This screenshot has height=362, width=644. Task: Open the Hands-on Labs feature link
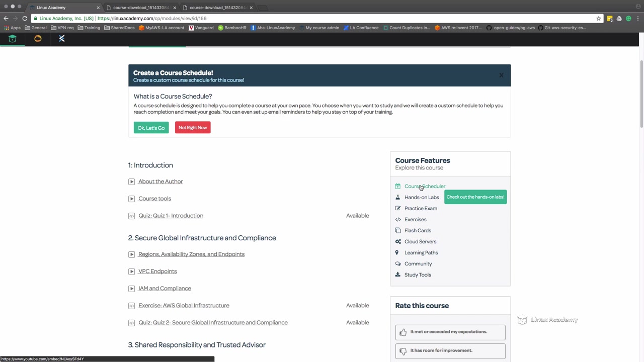[x=422, y=197]
